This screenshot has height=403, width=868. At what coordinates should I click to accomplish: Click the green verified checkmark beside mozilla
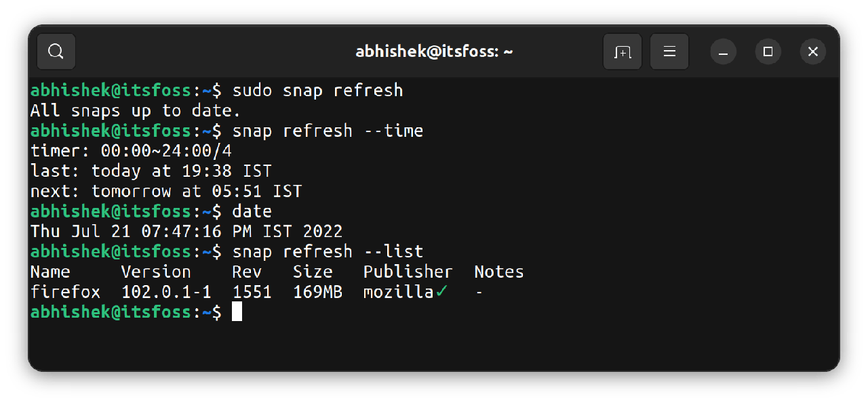[x=441, y=292]
